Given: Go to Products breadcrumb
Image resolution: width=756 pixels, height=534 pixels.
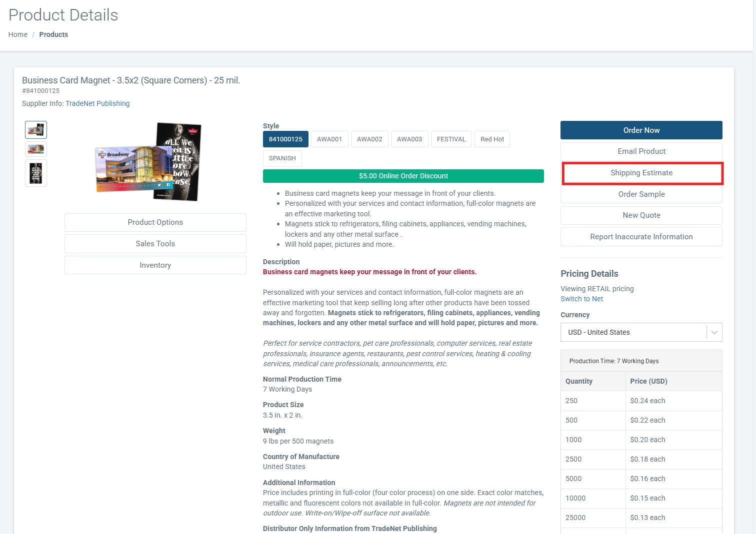Looking at the screenshot, I should [53, 34].
